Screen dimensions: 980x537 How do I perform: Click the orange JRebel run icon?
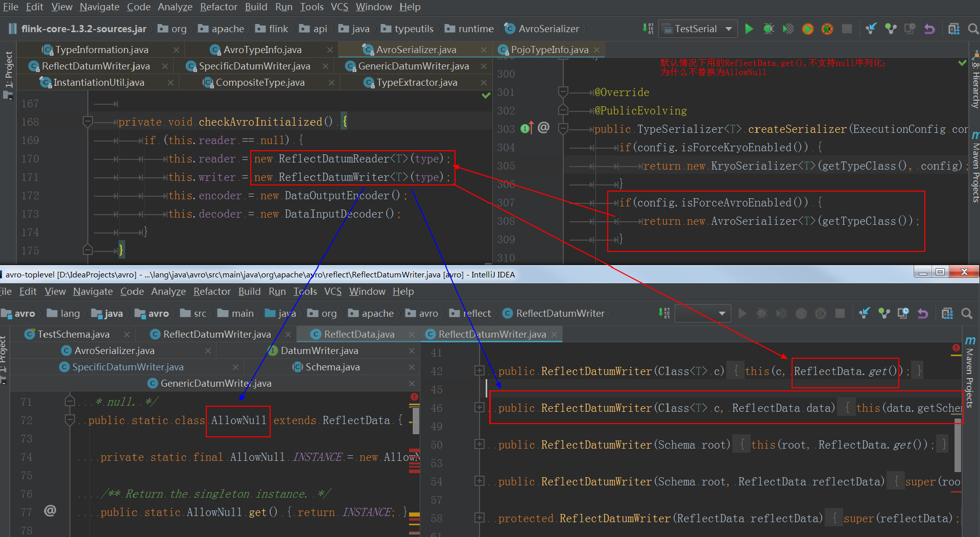point(807,29)
